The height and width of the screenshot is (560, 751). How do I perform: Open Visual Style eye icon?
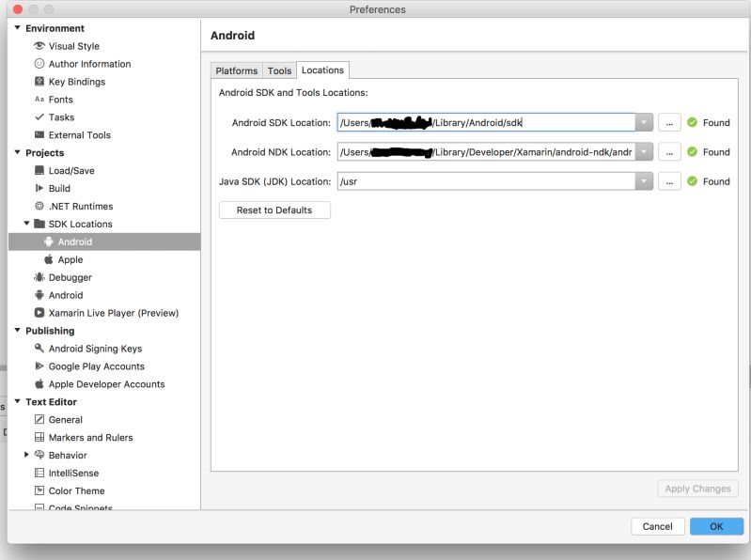coord(39,46)
